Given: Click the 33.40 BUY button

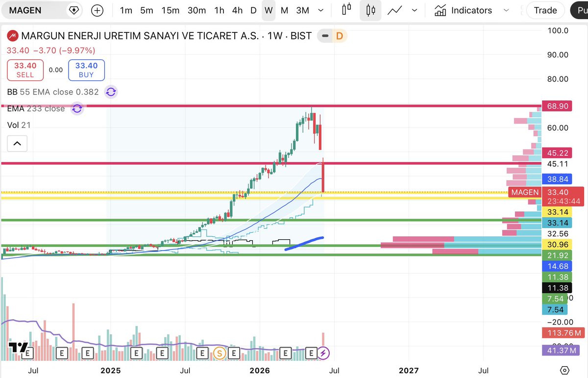Looking at the screenshot, I should tap(86, 70).
